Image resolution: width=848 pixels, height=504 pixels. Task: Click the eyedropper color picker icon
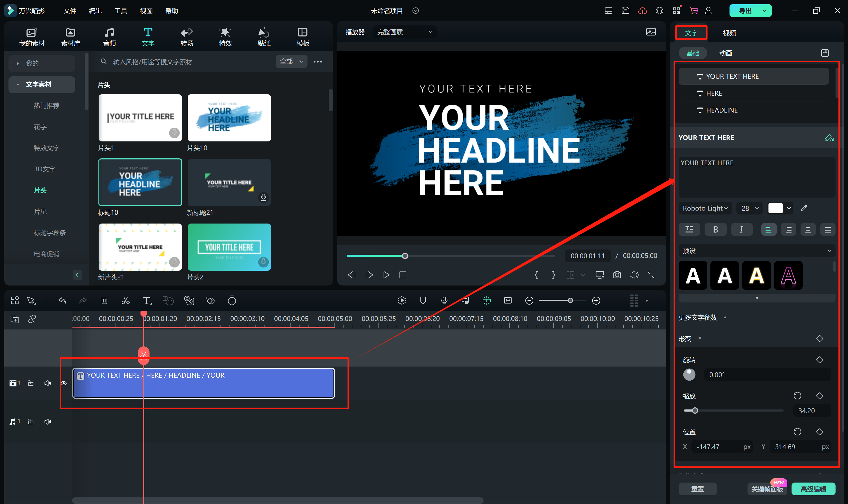tap(804, 208)
